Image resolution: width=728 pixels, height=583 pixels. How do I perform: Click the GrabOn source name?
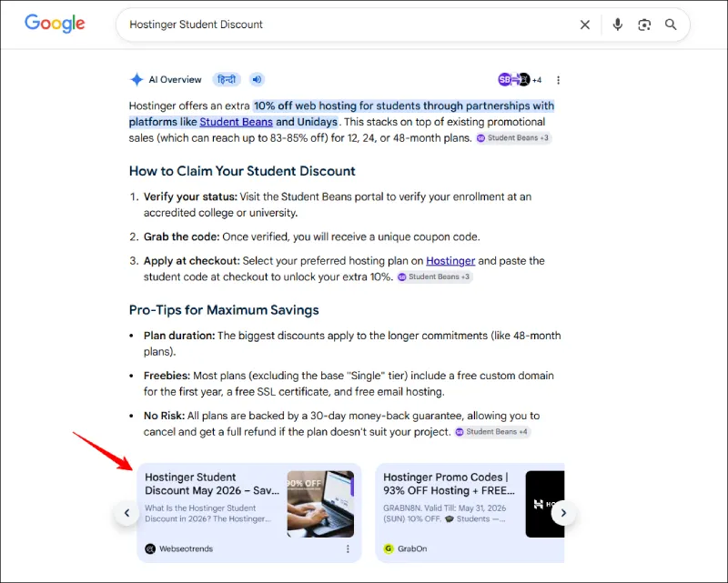point(412,548)
